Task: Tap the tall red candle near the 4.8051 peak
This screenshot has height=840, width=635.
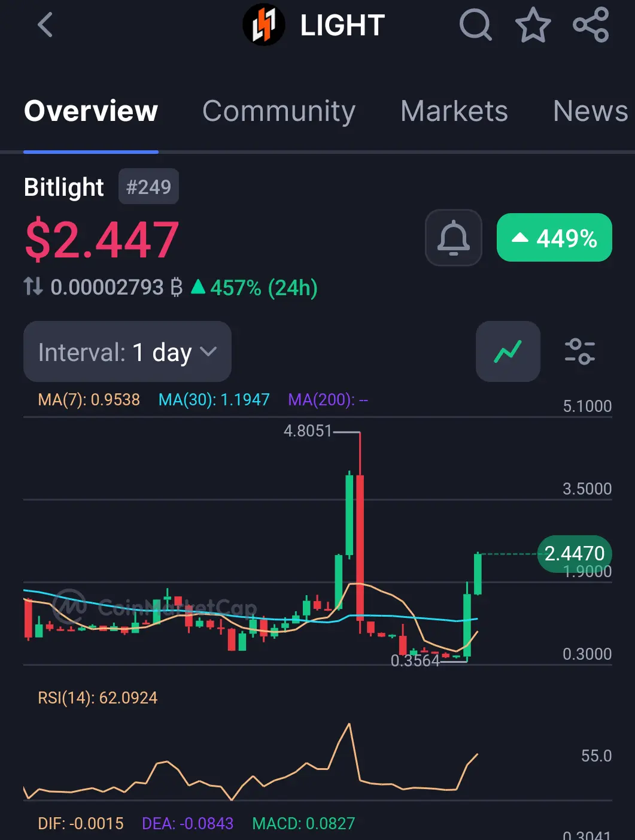Action: pyautogui.click(x=360, y=548)
